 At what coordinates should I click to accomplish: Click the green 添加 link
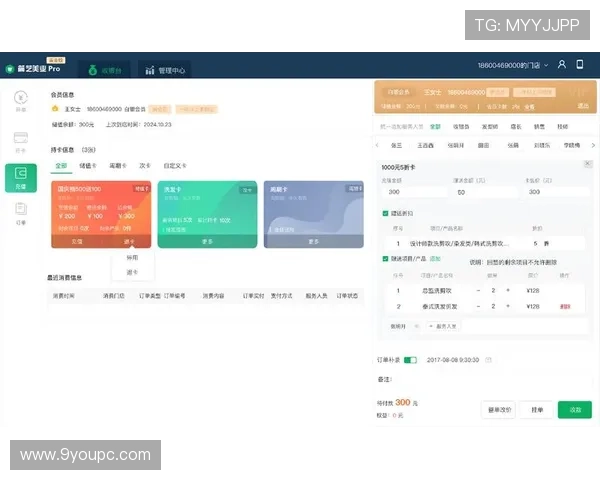tap(435, 259)
